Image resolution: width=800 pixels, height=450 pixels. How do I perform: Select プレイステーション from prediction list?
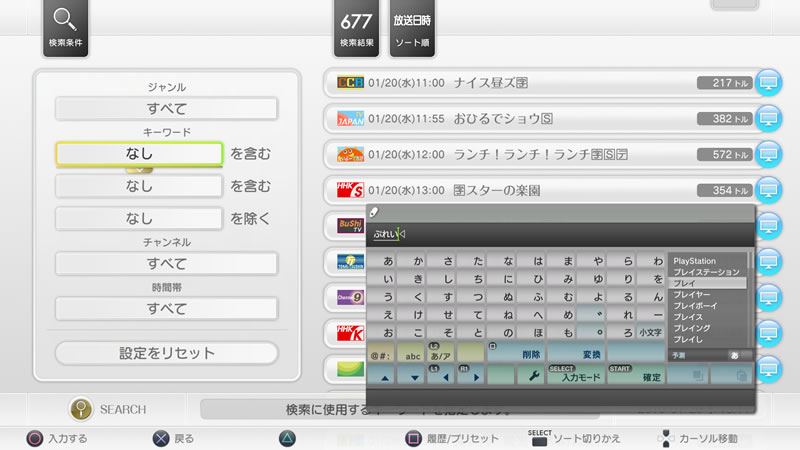(706, 272)
